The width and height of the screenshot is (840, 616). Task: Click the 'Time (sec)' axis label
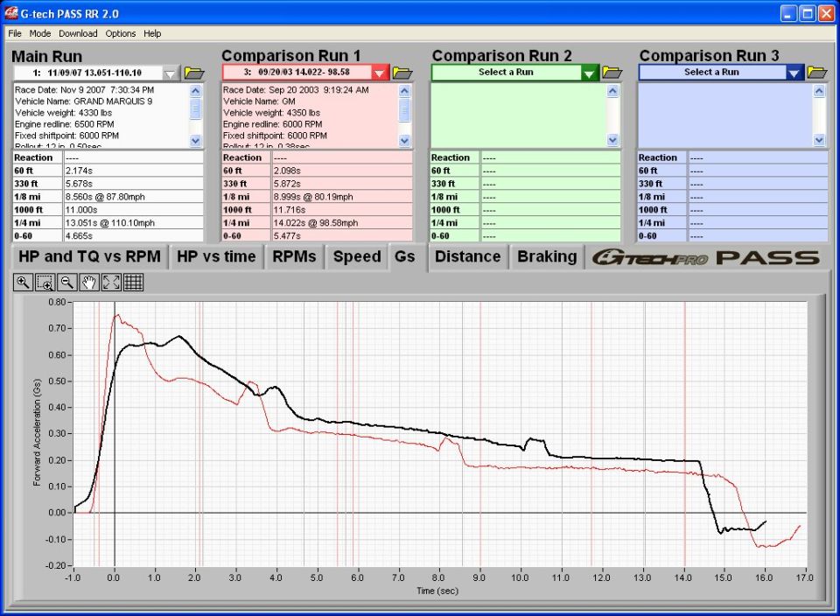[x=437, y=591]
